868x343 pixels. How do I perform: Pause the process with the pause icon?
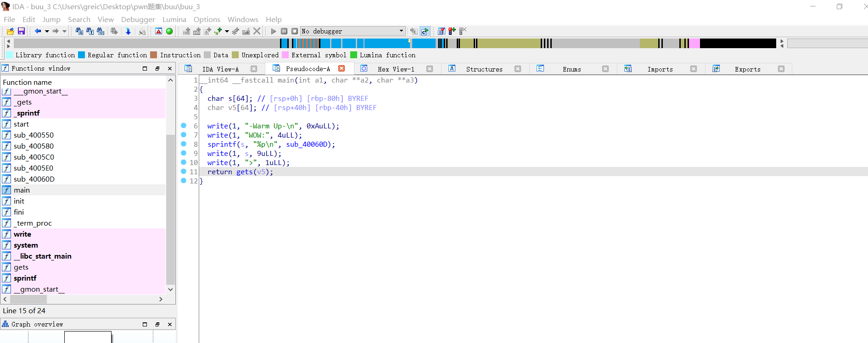[284, 31]
